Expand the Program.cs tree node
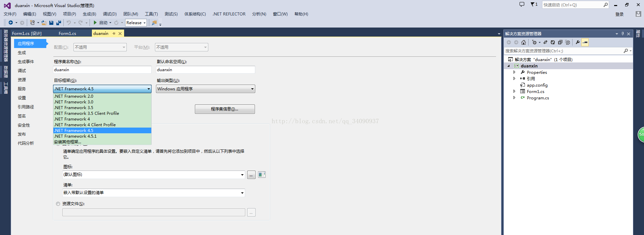 point(514,98)
